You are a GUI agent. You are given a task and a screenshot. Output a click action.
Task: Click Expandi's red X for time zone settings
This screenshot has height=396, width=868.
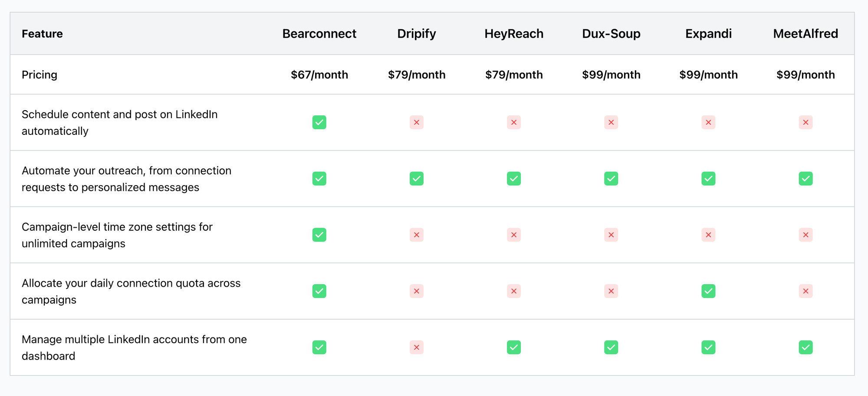(x=708, y=235)
